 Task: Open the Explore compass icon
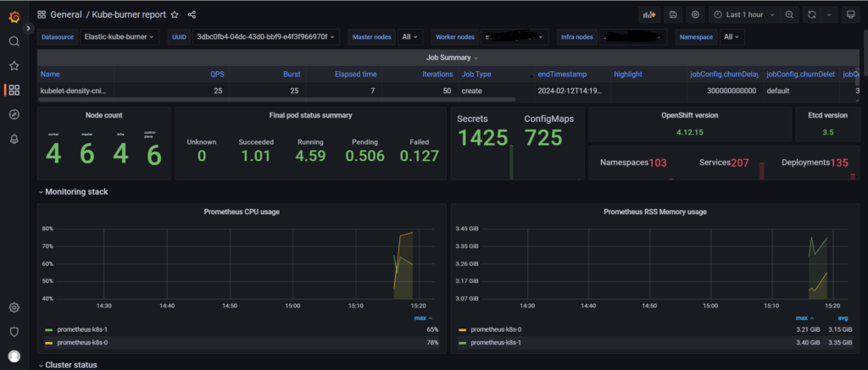point(14,114)
